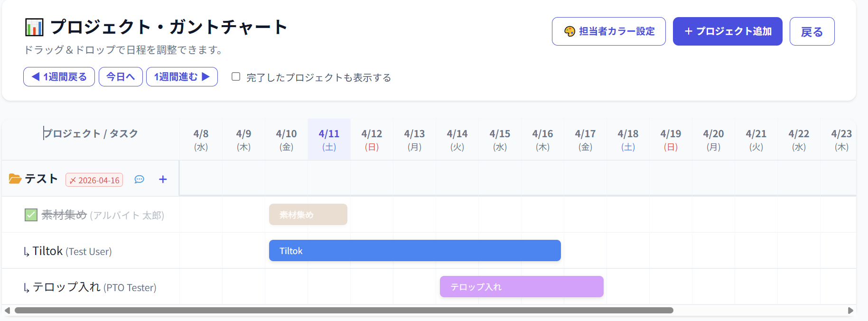Click the subtask arrow icon before テロップ入れ

coord(27,288)
